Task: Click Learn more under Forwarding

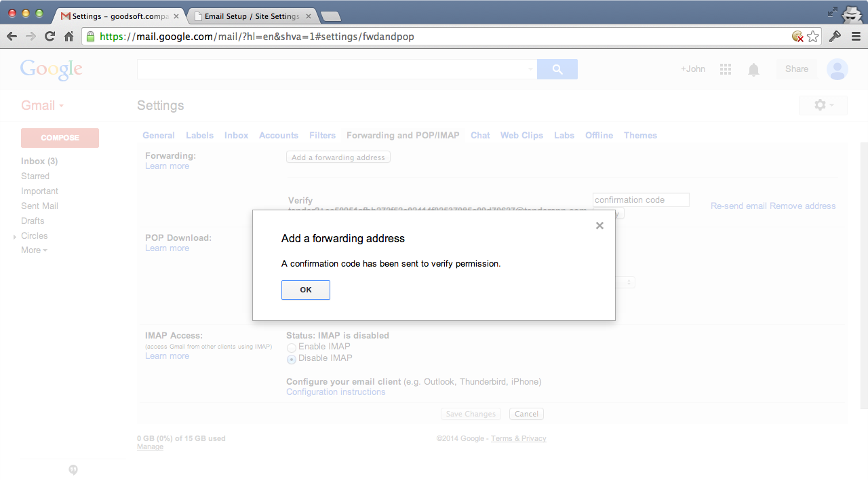Action: coord(167,166)
